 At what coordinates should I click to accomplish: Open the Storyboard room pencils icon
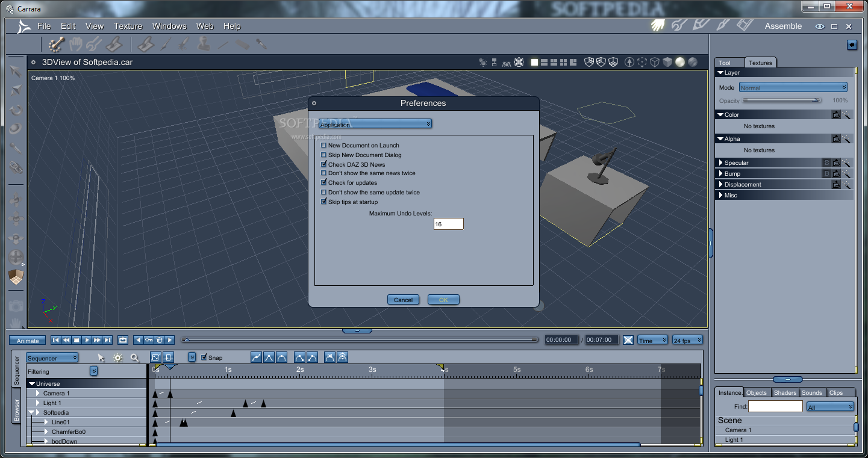tap(701, 25)
